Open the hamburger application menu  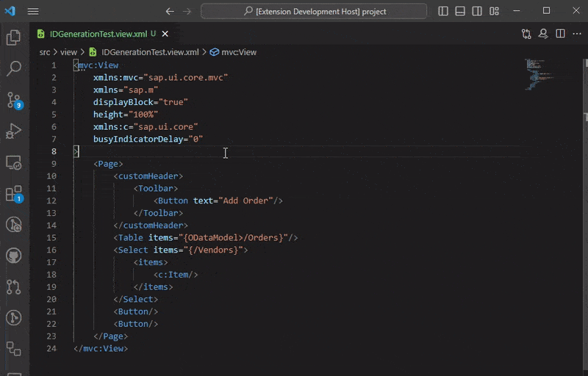pyautogui.click(x=33, y=11)
